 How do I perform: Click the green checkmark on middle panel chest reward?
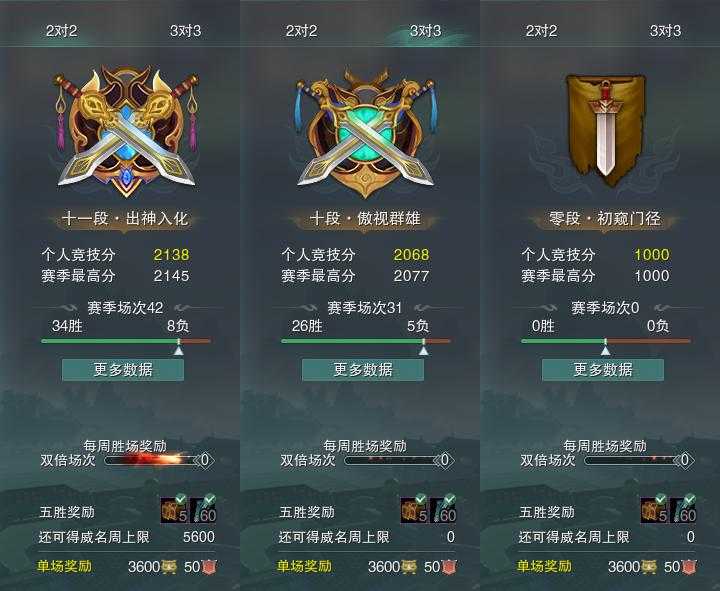tap(421, 499)
